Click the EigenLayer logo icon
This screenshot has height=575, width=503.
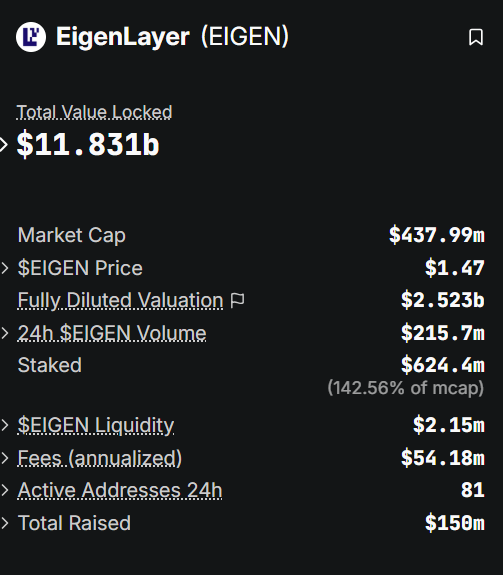click(x=31, y=37)
